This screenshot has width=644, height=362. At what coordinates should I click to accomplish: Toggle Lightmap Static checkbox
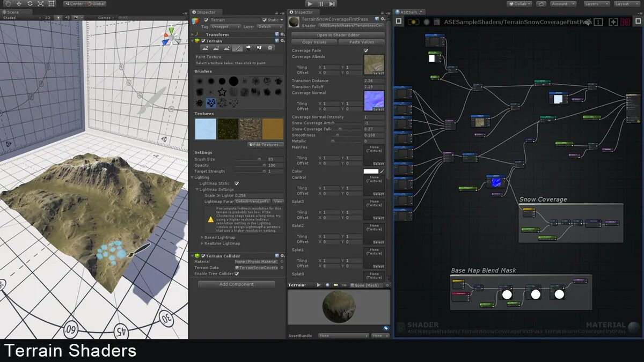coord(237,183)
